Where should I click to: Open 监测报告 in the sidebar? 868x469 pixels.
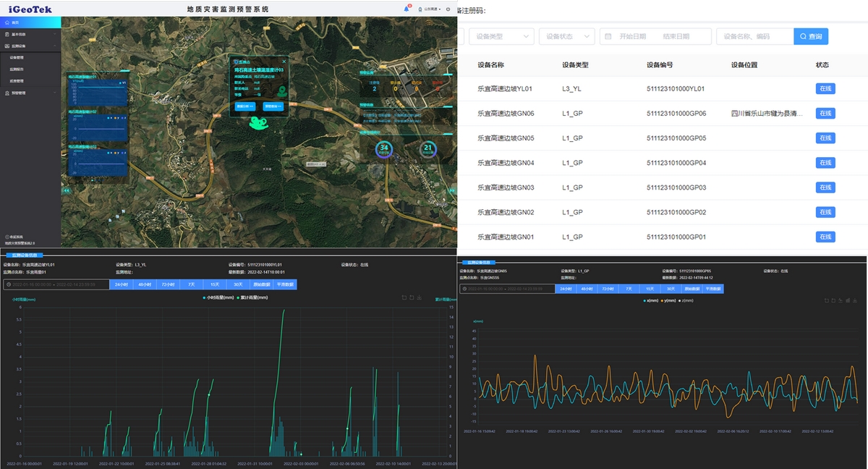click(x=17, y=69)
